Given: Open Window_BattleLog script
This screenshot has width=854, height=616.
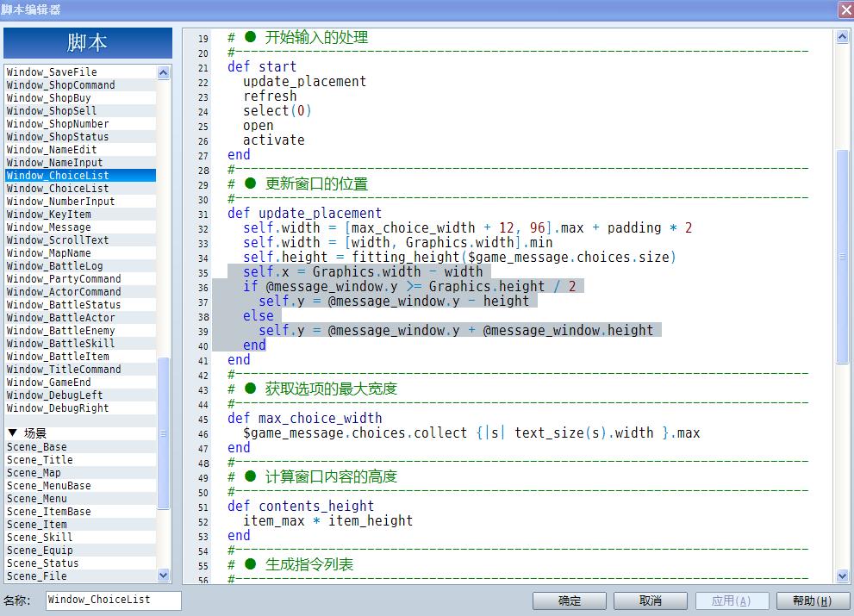Looking at the screenshot, I should 81,266.
